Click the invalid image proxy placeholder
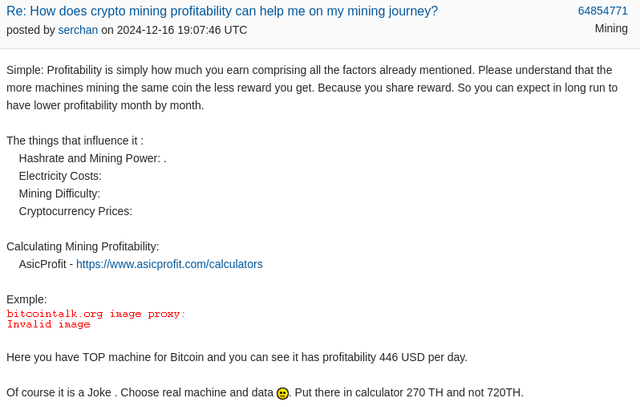 coord(96,319)
